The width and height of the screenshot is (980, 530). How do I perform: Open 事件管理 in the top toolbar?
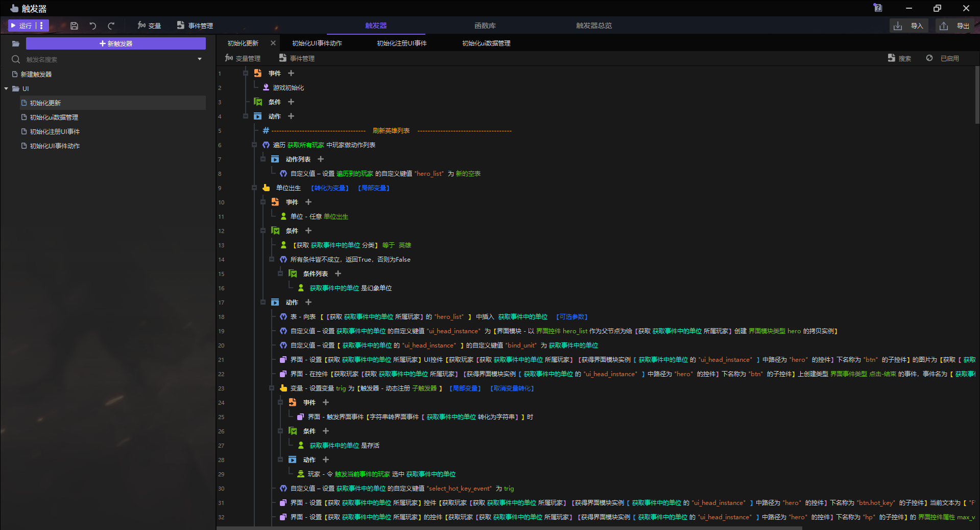pos(195,26)
